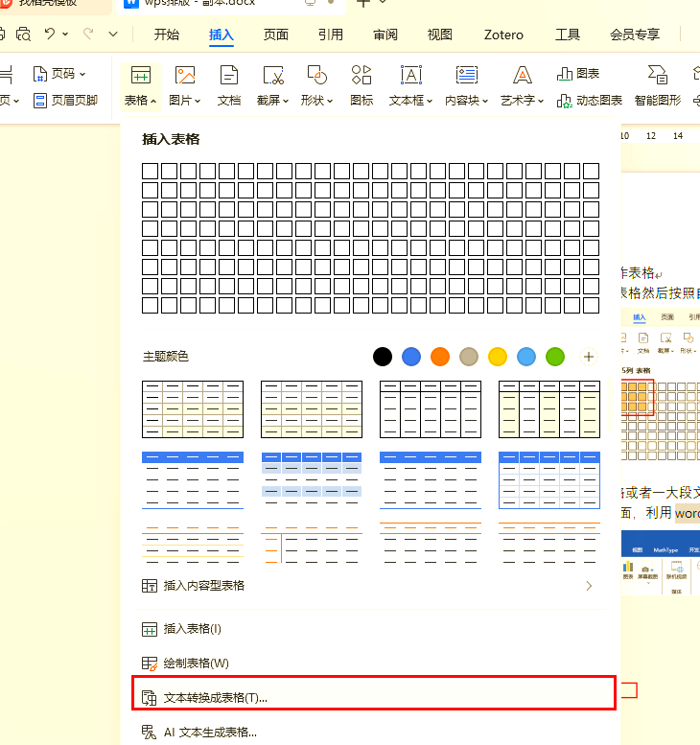Select the black theme color
Screen dimensions: 700x745
click(383, 357)
